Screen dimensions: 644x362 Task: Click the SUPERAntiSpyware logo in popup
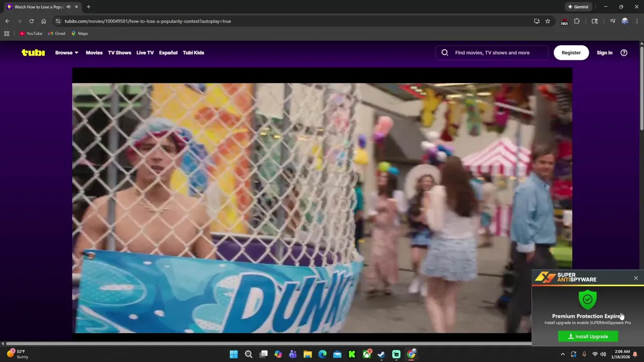point(566,278)
